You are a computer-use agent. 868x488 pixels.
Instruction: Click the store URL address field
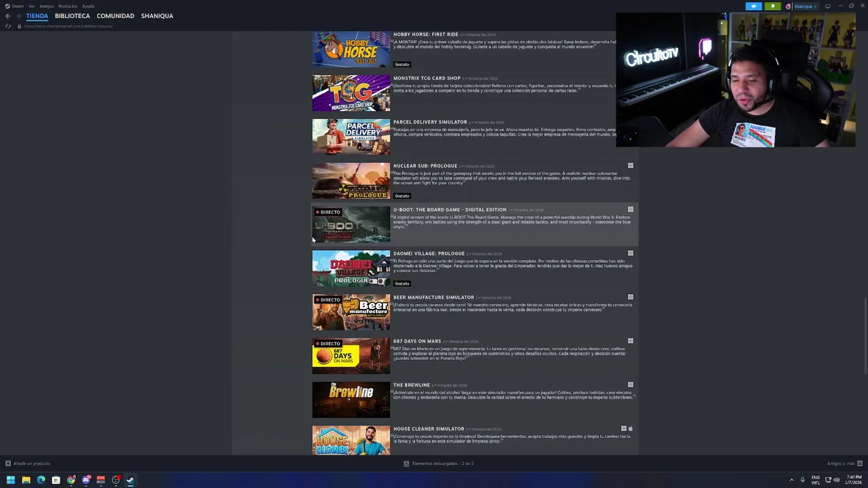tap(68, 26)
